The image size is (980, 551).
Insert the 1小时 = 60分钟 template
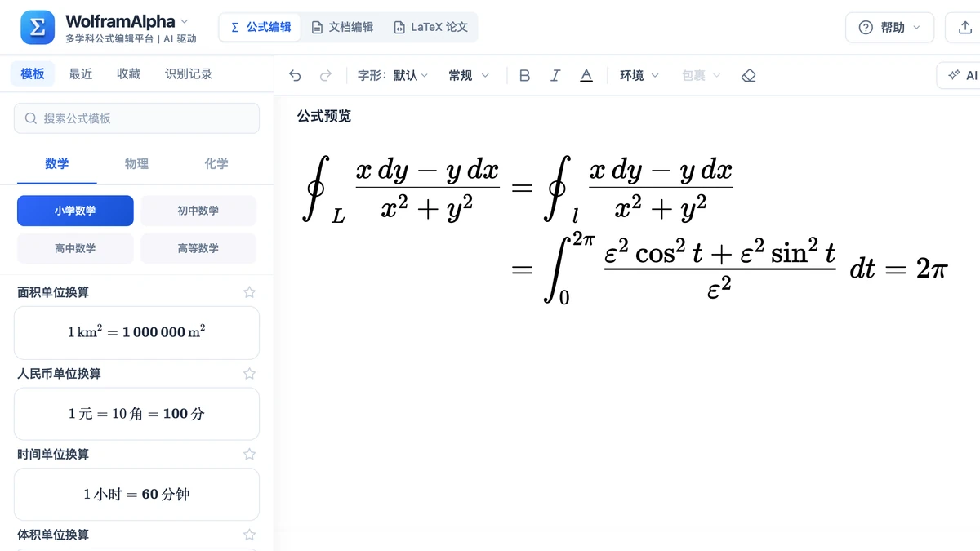tap(136, 494)
